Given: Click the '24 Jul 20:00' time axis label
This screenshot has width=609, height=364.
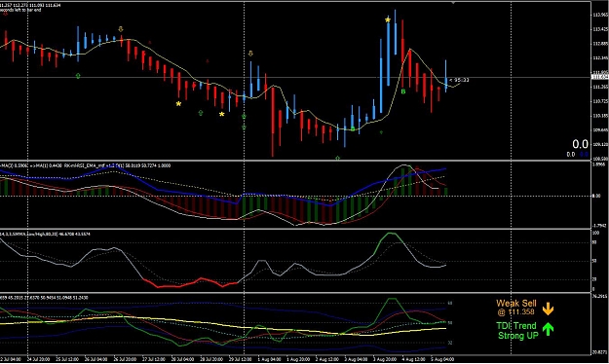Looking at the screenshot, I should point(38,360).
